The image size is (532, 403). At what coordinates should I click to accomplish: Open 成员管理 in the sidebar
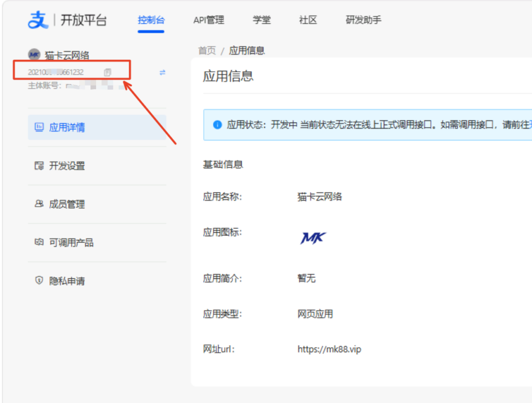point(97,204)
